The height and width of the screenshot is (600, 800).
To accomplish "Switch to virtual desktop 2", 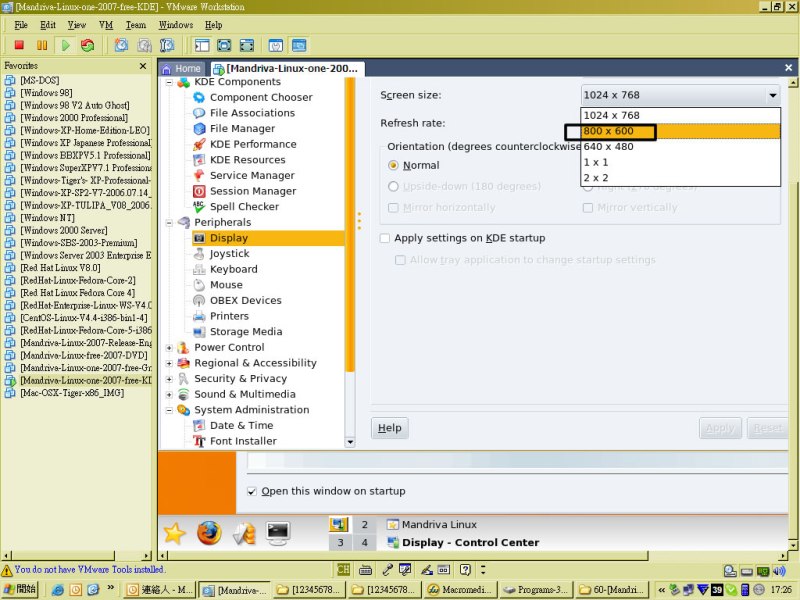I will 364,524.
